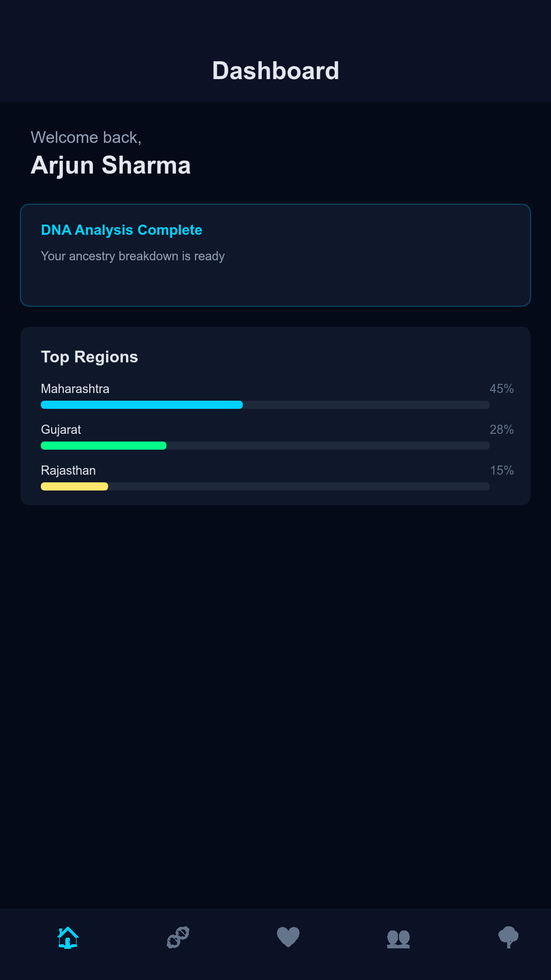Tap the DNA Analysis Complete heading
Screen dimensions: 551x980
(x=121, y=230)
